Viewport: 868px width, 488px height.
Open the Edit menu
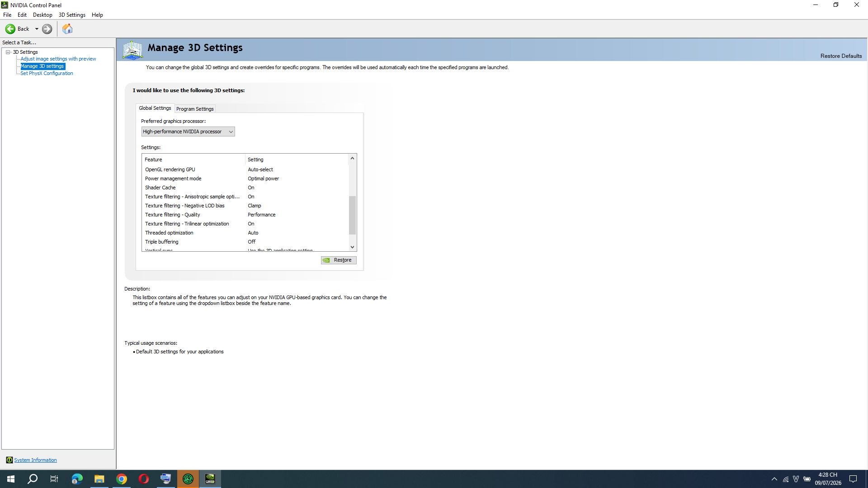(22, 15)
